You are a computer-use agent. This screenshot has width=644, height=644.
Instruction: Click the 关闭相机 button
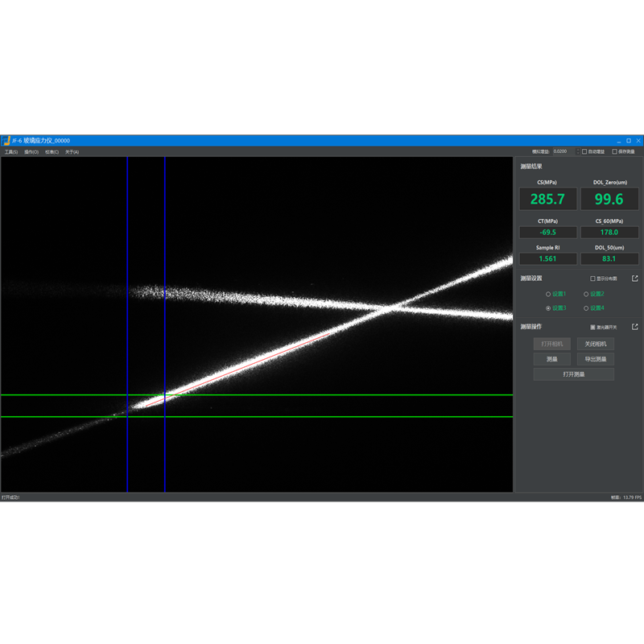pos(595,344)
